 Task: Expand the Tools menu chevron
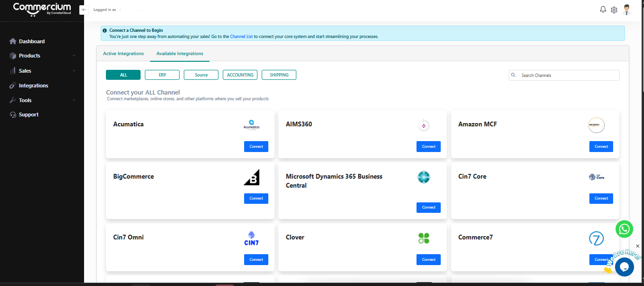74,100
